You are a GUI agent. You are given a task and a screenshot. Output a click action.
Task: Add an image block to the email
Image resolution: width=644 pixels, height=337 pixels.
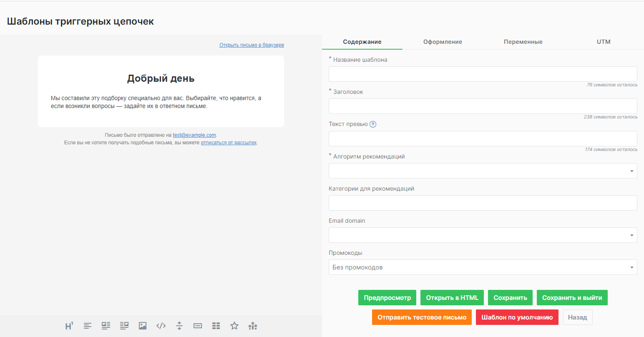[142, 326]
